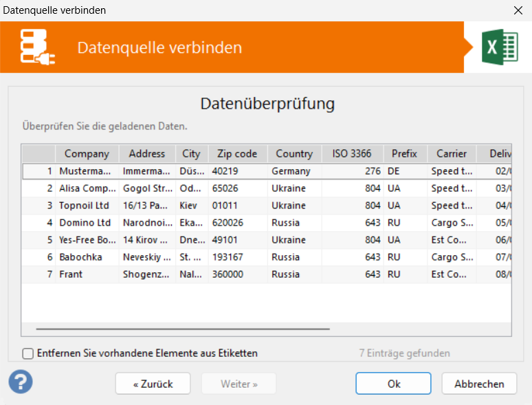Click the Excel file icon in the banner
This screenshot has width=532, height=405.
pos(500,47)
